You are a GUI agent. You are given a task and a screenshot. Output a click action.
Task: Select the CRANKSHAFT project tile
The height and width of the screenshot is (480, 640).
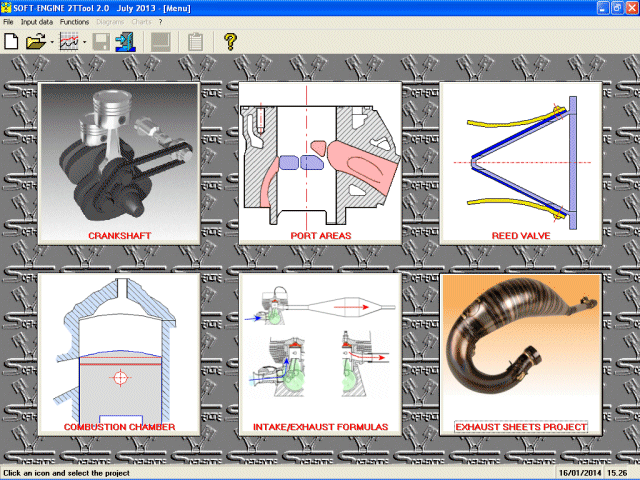point(119,163)
